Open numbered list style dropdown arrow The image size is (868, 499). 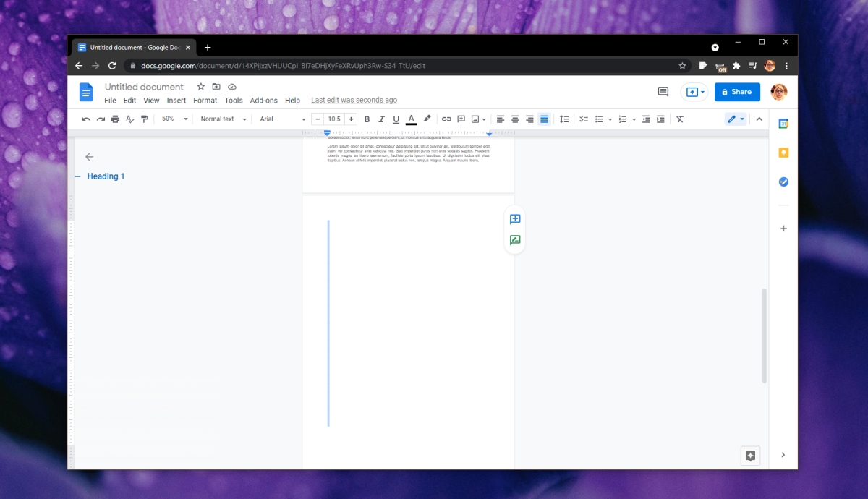tap(634, 119)
